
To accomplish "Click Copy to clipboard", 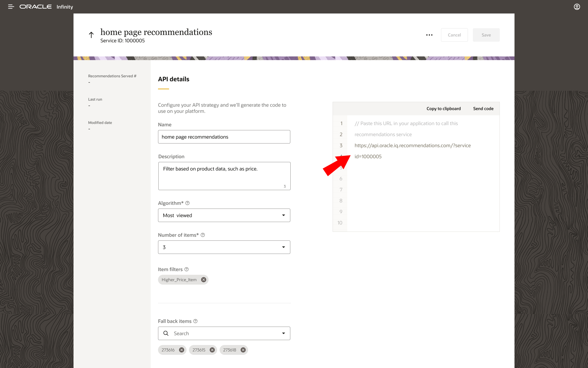I will click(x=443, y=109).
